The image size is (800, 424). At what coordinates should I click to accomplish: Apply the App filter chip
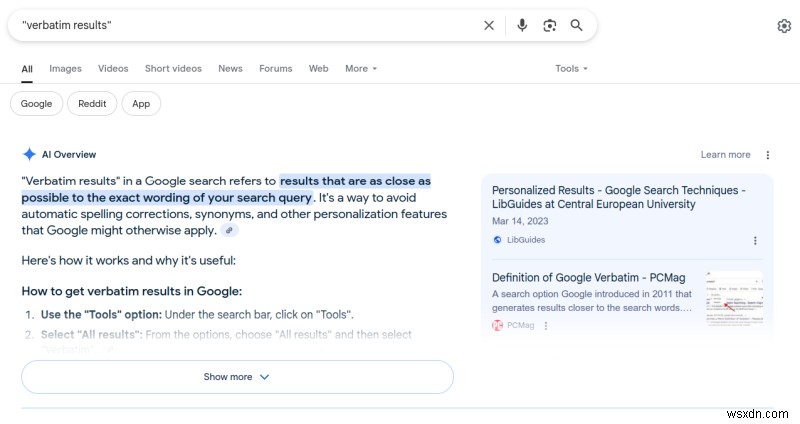click(141, 104)
